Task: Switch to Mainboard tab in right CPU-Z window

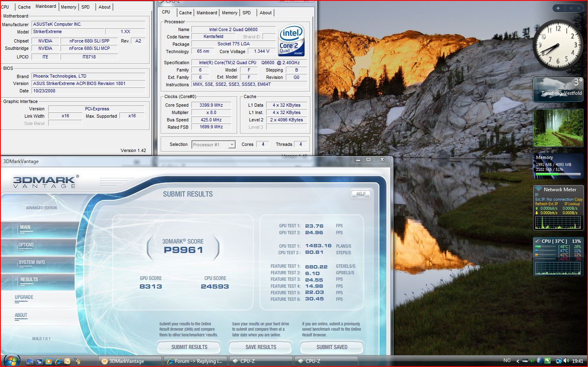Action: tap(207, 13)
